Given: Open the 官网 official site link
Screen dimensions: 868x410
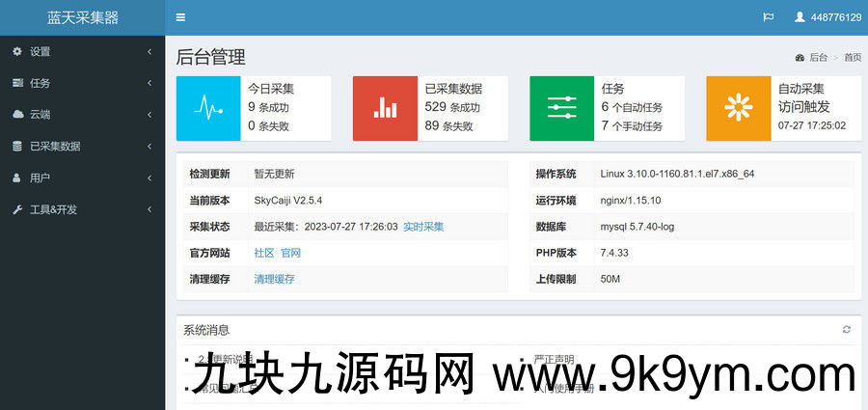Looking at the screenshot, I should (290, 253).
